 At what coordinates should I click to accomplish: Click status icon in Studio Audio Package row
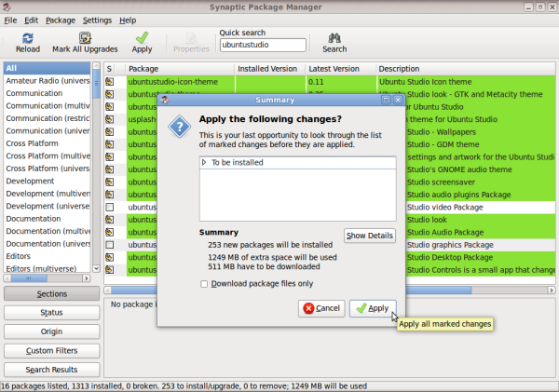click(x=109, y=232)
